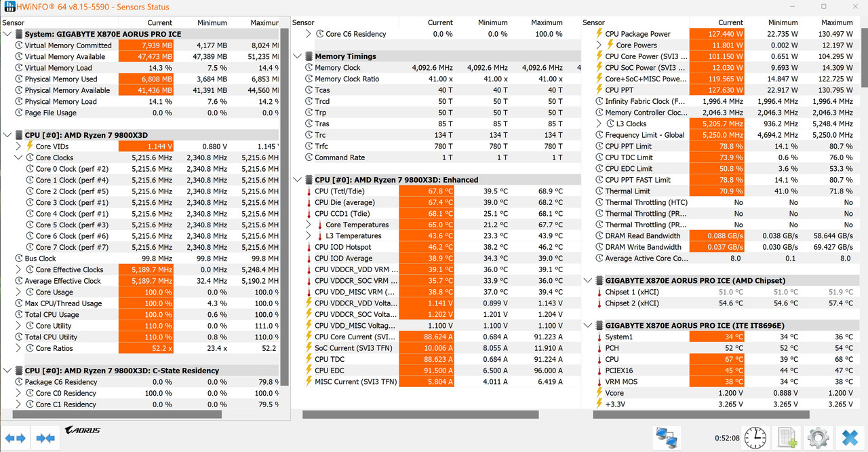
Task: Select Thermal Throttling (HTC) row
Action: [722, 202]
